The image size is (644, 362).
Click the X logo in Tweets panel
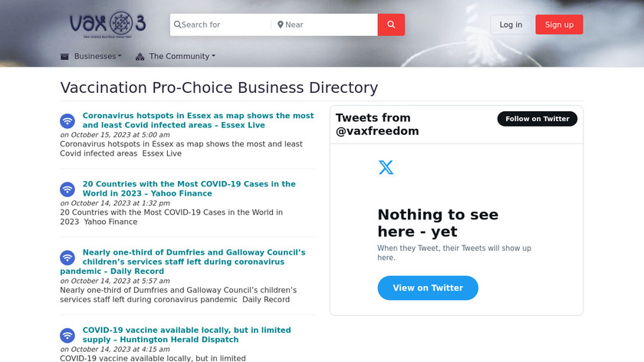tap(386, 166)
